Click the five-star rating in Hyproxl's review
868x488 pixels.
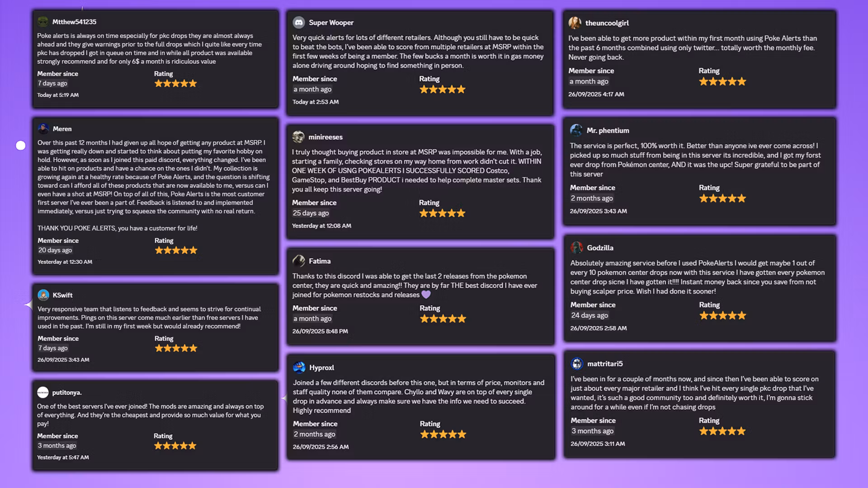click(x=443, y=434)
